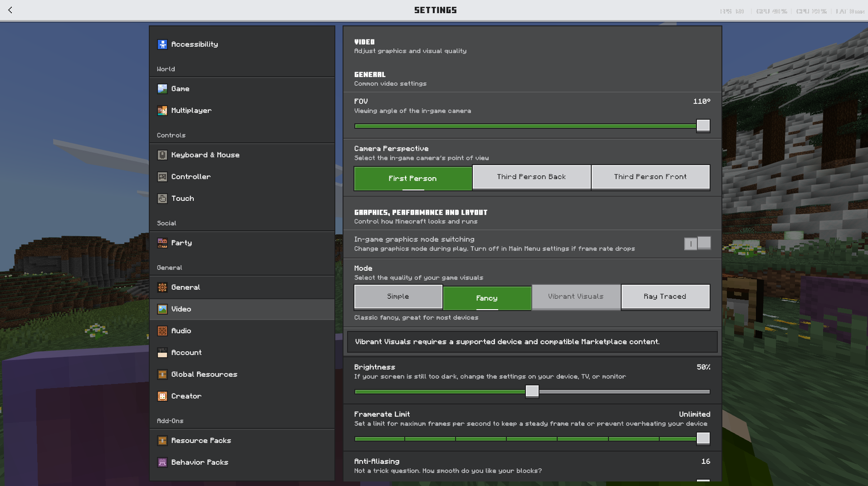Select Third Person Back perspective

(x=531, y=177)
